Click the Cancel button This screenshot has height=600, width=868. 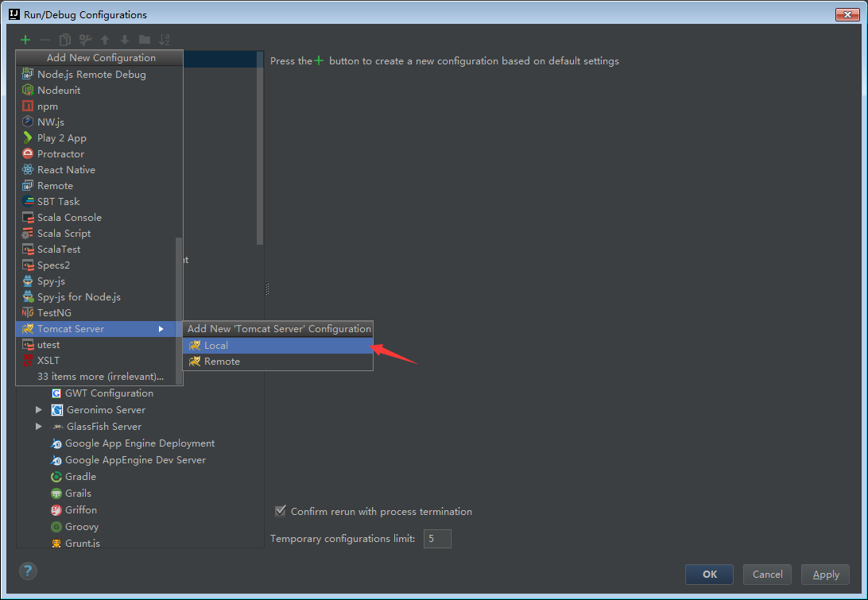[x=767, y=575]
